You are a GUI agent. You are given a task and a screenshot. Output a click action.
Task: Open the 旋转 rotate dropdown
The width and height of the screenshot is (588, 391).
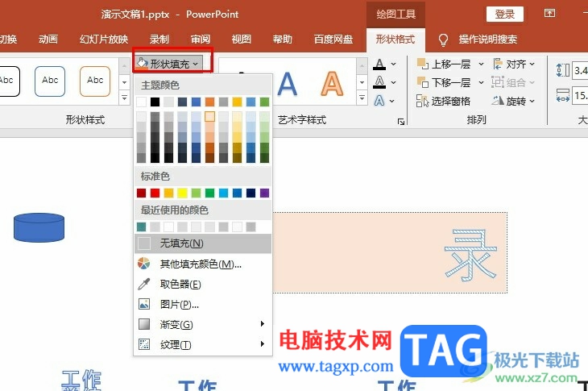pyautogui.click(x=514, y=101)
